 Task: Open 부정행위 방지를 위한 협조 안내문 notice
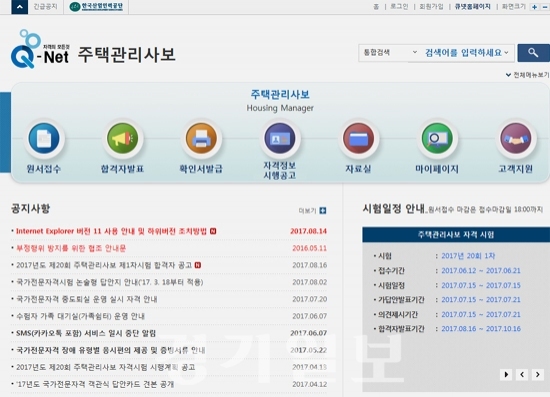coord(71,248)
